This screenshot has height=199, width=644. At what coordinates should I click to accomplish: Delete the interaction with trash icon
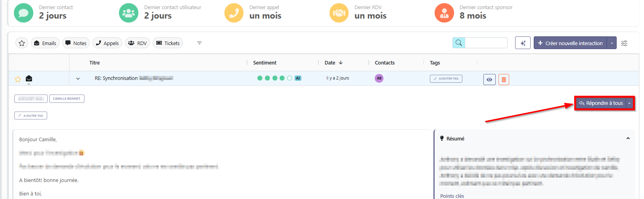(x=504, y=80)
